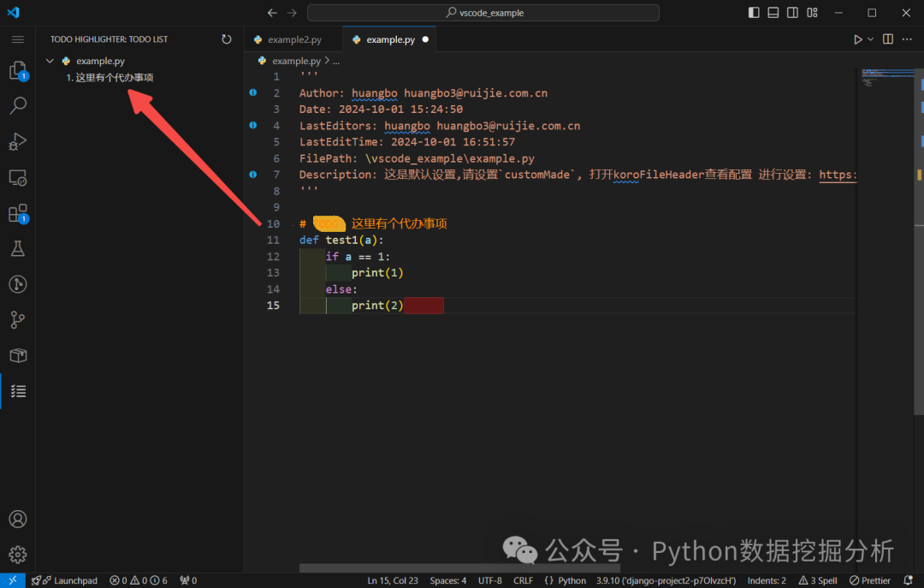Open the Explorer view in activity bar
The width and height of the screenshot is (924, 588).
(x=18, y=71)
